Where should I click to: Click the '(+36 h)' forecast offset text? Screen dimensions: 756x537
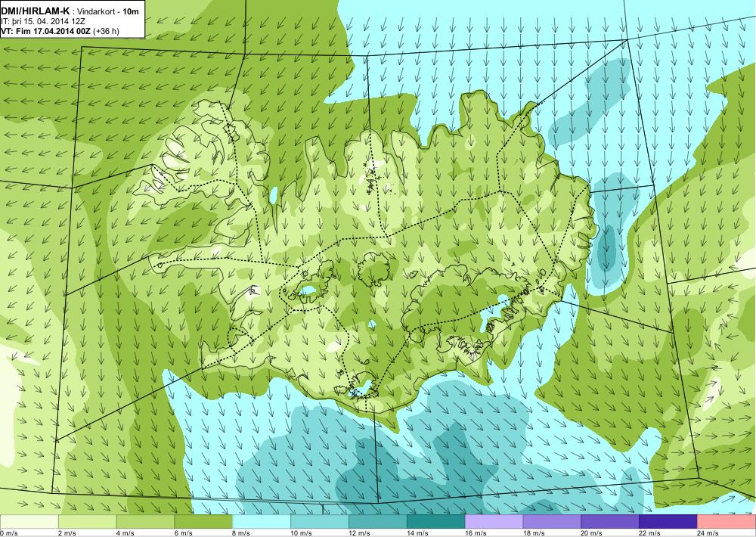(x=106, y=31)
